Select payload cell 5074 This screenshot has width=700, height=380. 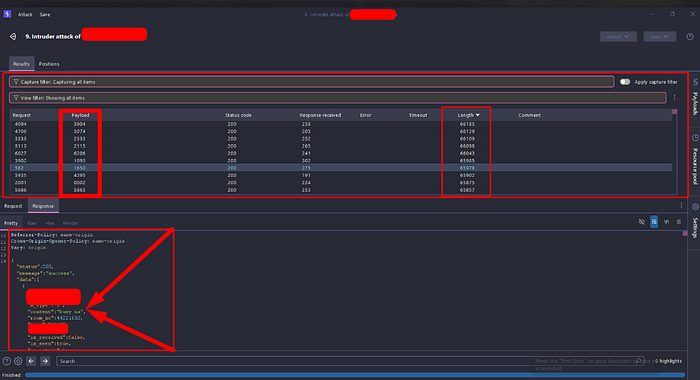(79, 131)
